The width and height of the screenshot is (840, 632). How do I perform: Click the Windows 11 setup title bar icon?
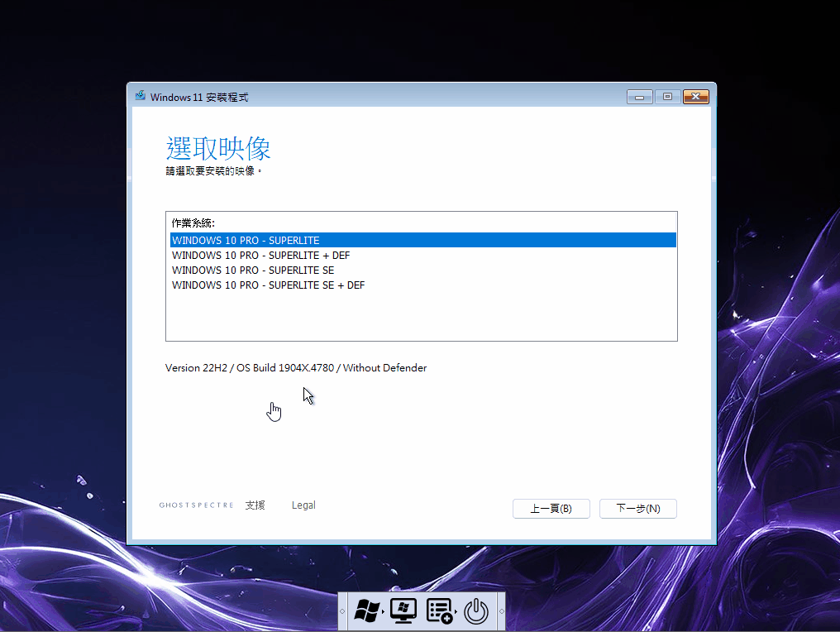click(141, 97)
